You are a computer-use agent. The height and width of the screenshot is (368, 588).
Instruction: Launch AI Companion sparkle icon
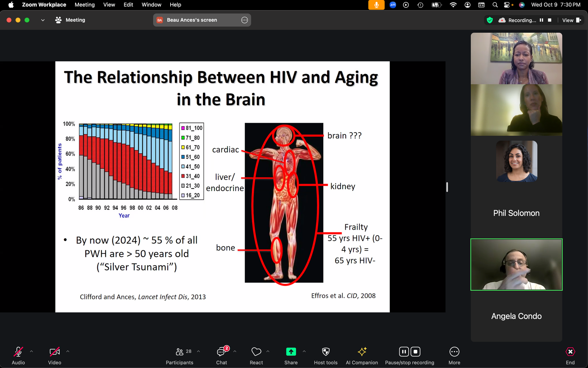click(362, 352)
